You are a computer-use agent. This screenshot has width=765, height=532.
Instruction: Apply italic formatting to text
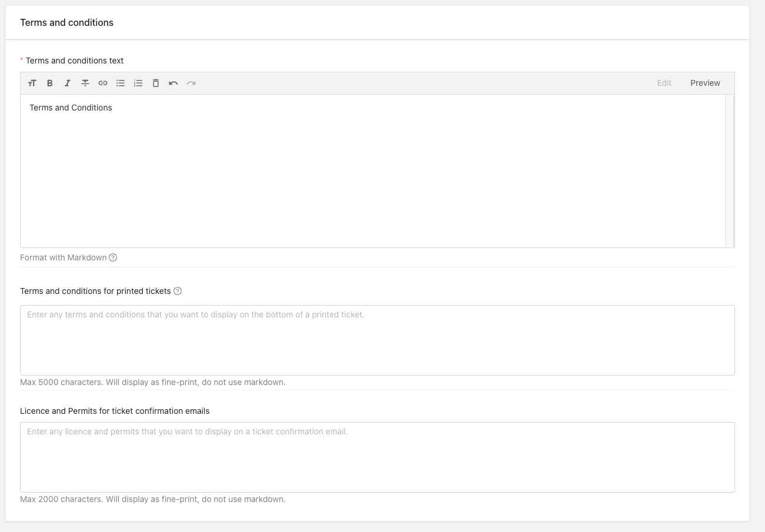pyautogui.click(x=68, y=83)
